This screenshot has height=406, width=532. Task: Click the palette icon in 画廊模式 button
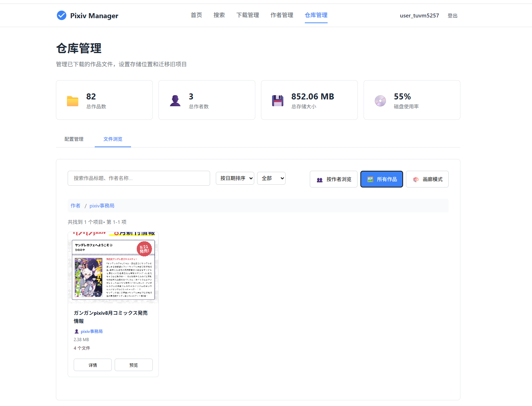416,180
